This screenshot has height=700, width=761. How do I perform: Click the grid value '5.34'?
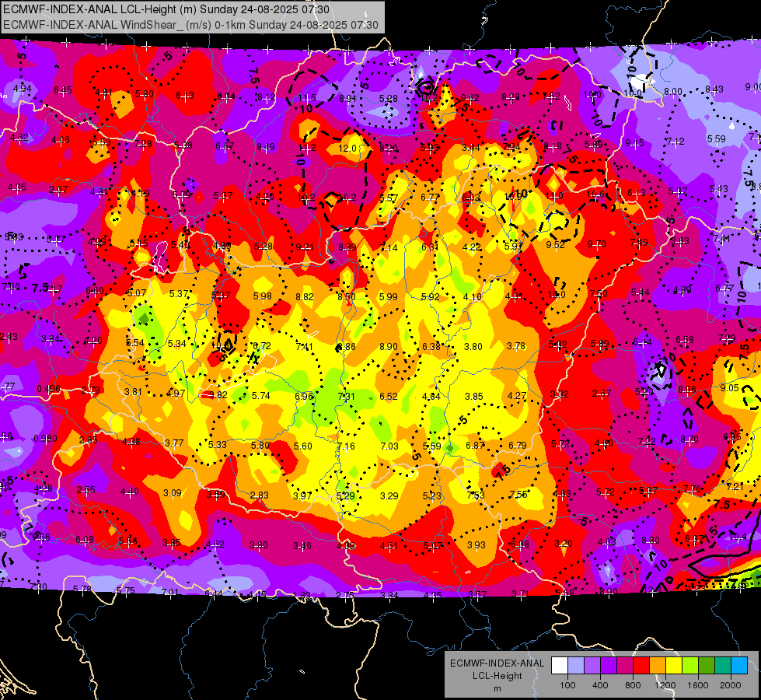coord(176,344)
